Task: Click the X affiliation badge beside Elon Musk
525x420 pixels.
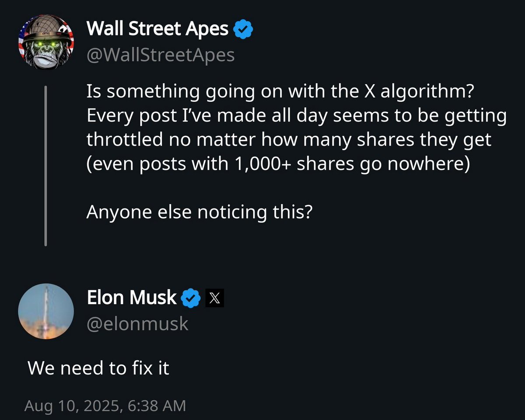Action: point(214,299)
